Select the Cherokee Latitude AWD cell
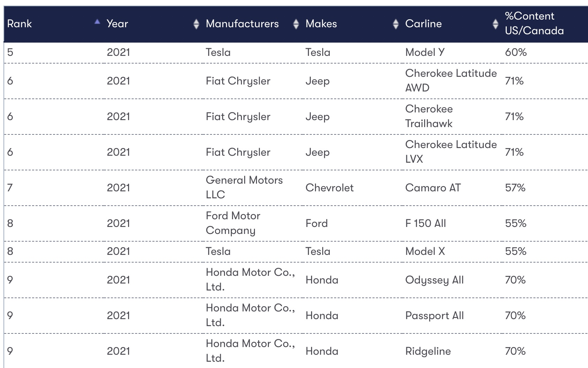Viewport: 588px width, 368px height. click(x=451, y=81)
